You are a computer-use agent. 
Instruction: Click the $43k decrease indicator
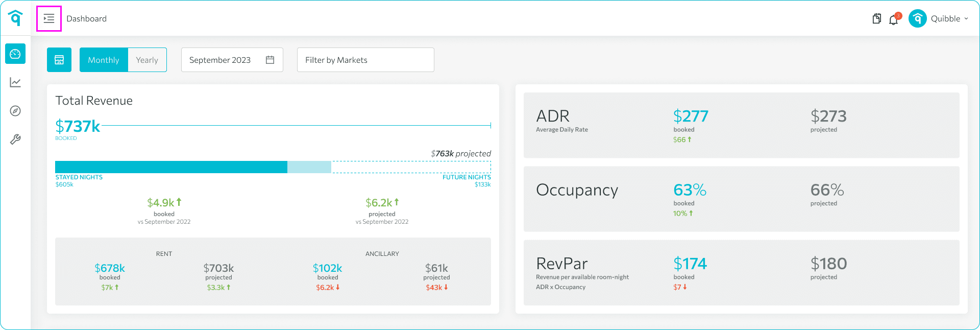(x=436, y=288)
